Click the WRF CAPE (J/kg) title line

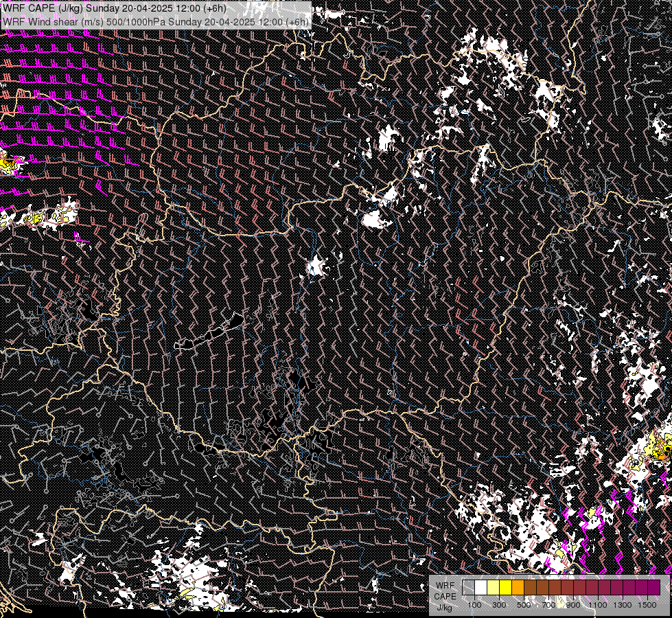(x=115, y=8)
